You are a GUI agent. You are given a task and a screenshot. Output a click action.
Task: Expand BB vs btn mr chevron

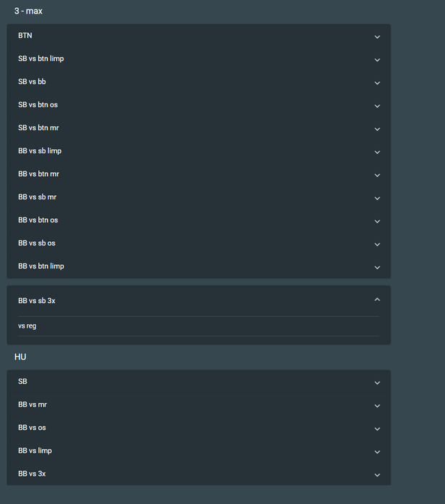[377, 175]
